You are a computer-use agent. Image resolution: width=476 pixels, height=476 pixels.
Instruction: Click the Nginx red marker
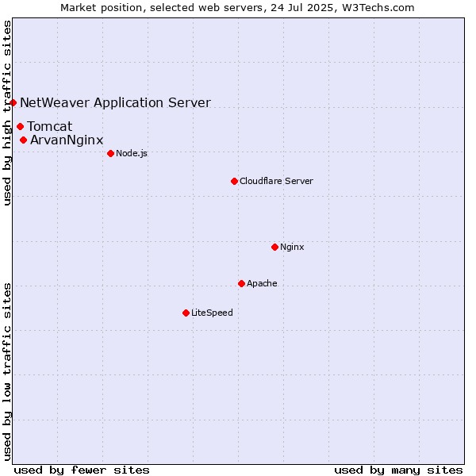tap(275, 247)
